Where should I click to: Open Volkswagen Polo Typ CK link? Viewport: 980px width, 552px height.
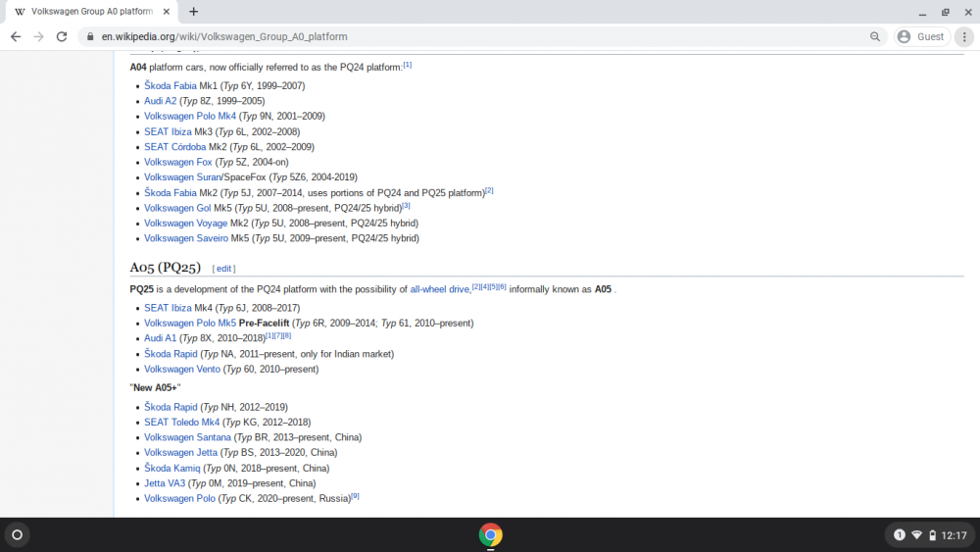pyautogui.click(x=179, y=498)
